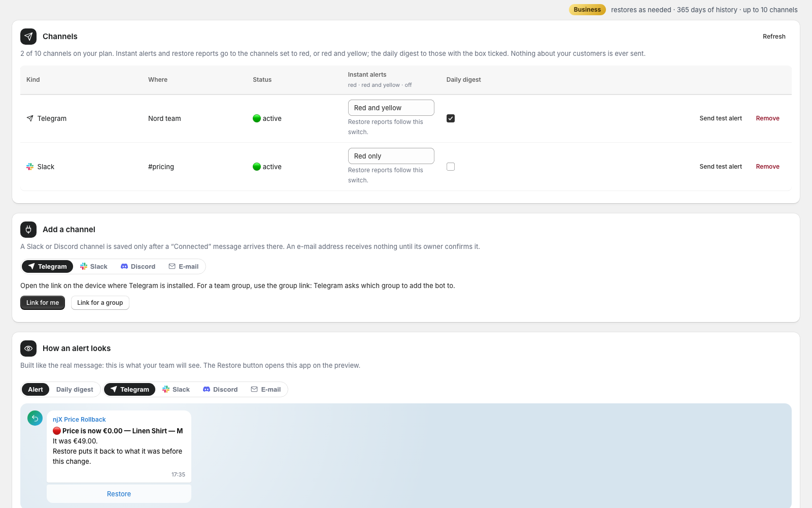Click the #pricing cell
Viewport: 812px width, 508px height.
pos(161,167)
